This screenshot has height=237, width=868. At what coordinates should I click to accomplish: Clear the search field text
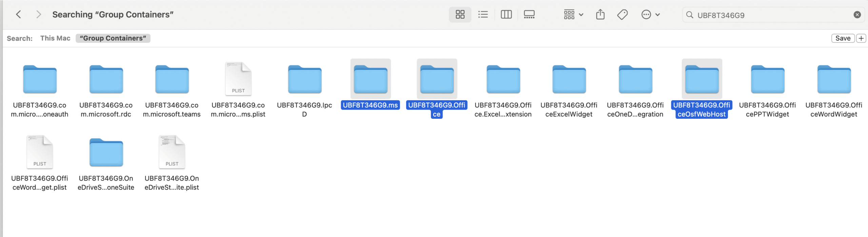click(857, 15)
